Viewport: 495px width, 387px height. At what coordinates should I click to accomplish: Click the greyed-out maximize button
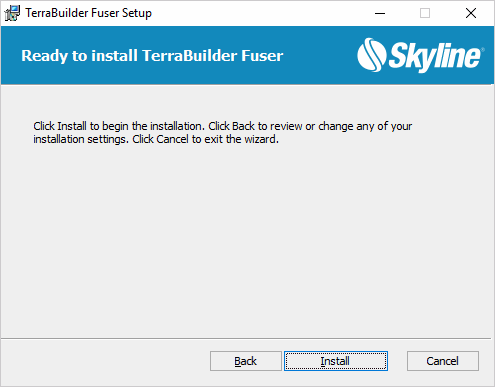(425, 13)
